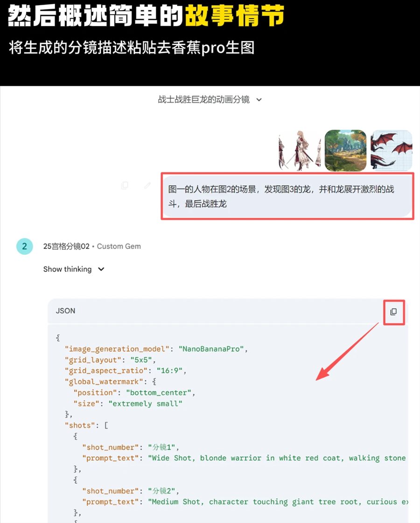Open the blonde warrior character thumbnail
The image size is (420, 523).
300,150
